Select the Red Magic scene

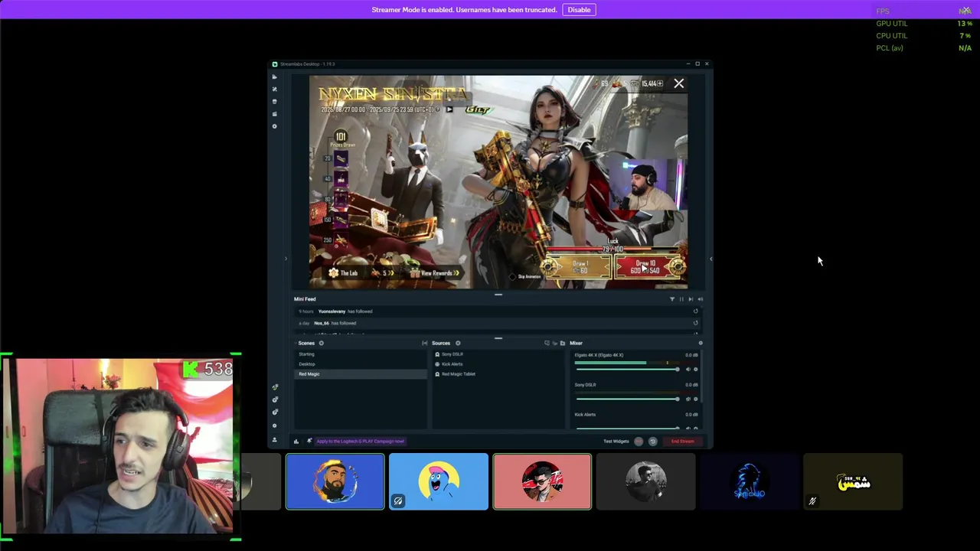click(x=360, y=374)
